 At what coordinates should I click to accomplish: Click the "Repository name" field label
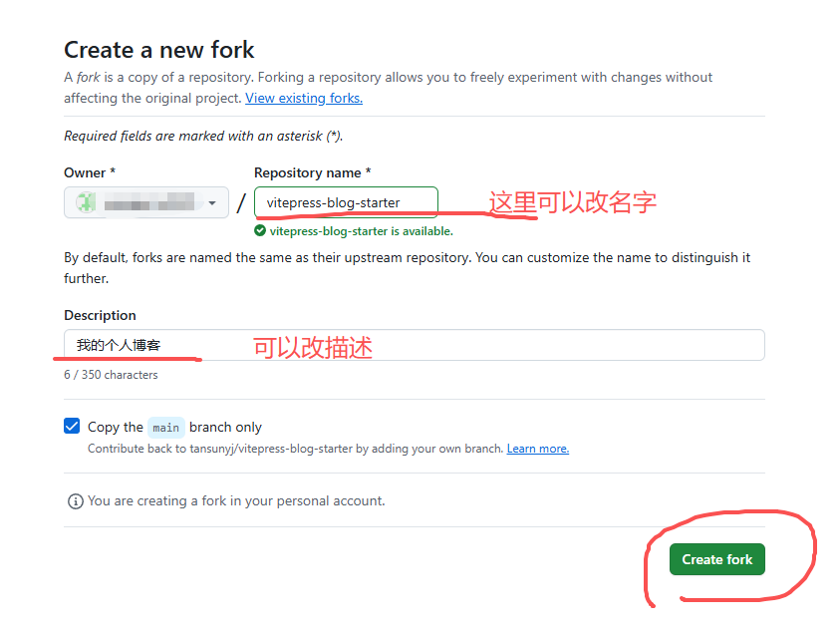[x=312, y=172]
